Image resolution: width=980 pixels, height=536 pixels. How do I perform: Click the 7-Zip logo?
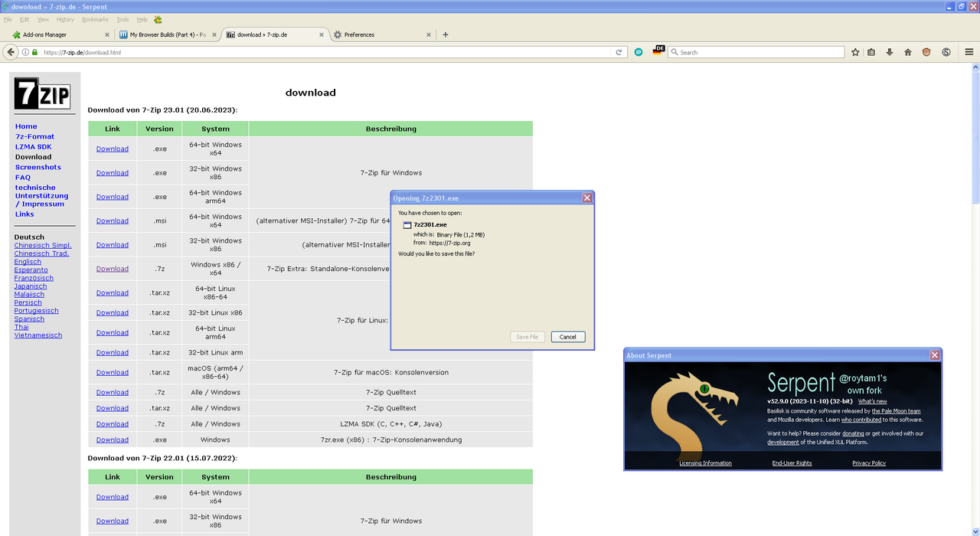point(42,93)
